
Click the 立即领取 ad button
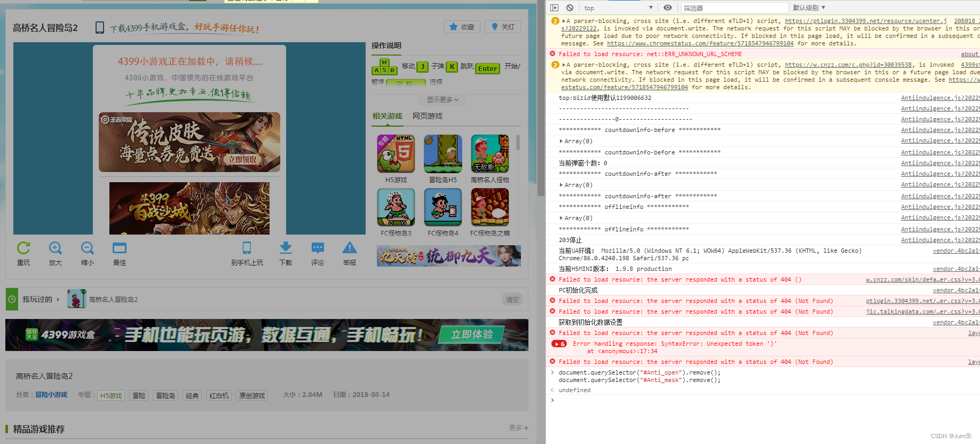243,159
